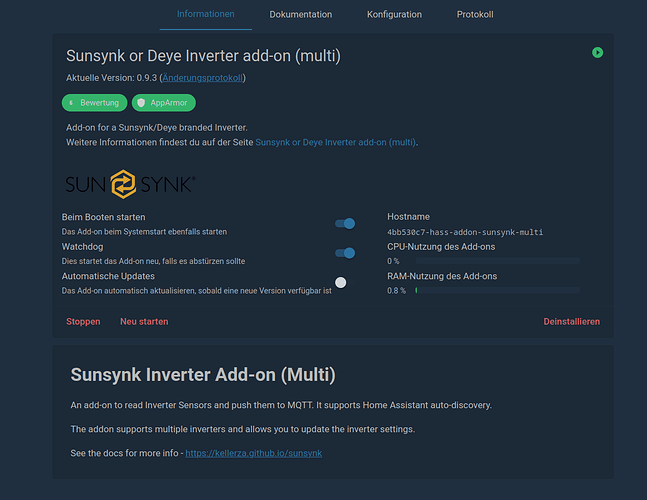Screen dimensions: 647x500
Task: Enable the Automatische Updates switch
Action: coord(343,283)
